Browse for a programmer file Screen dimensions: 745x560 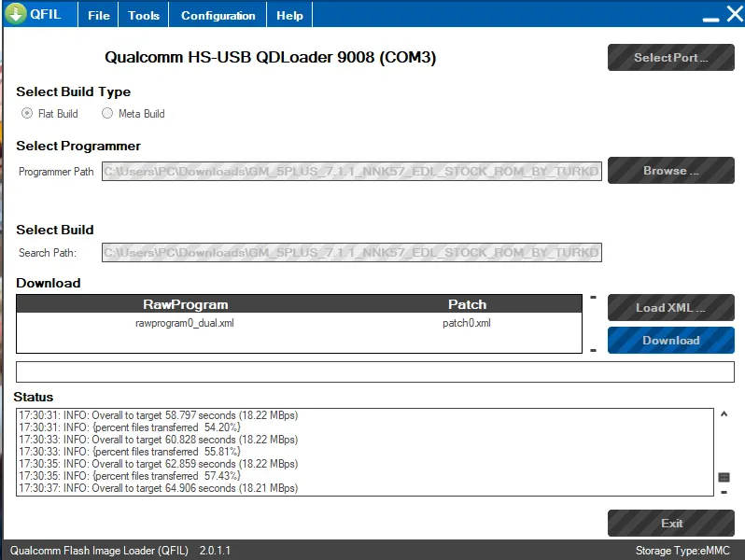click(671, 171)
